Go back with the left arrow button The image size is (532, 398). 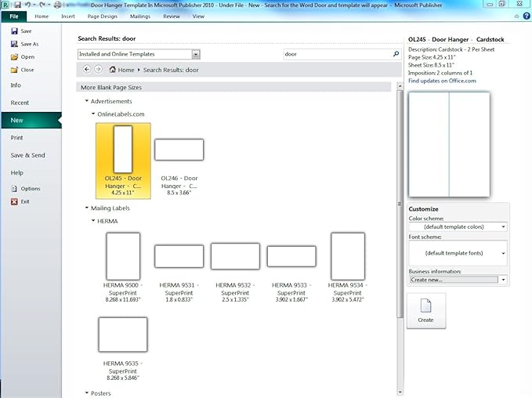click(87, 70)
